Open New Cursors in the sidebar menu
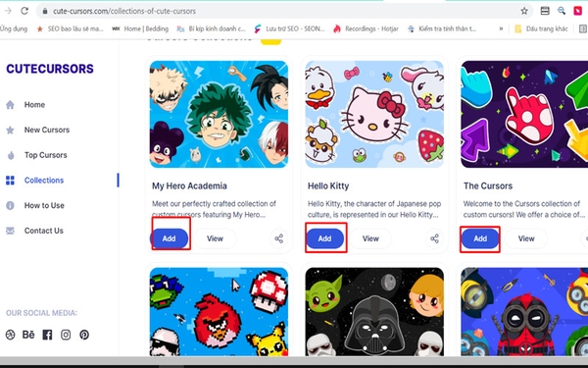The image size is (588, 368). click(47, 130)
